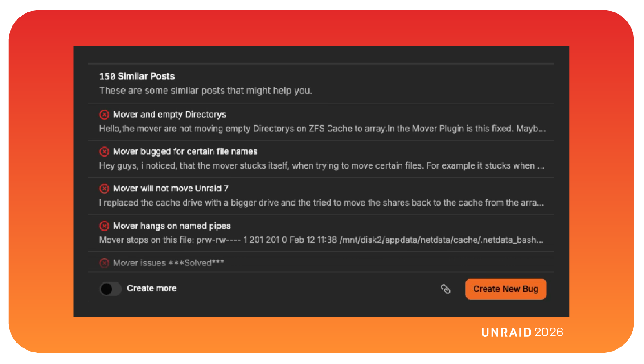644x364 pixels.
Task: Click the mover stucks itself preview text
Action: [321, 166]
